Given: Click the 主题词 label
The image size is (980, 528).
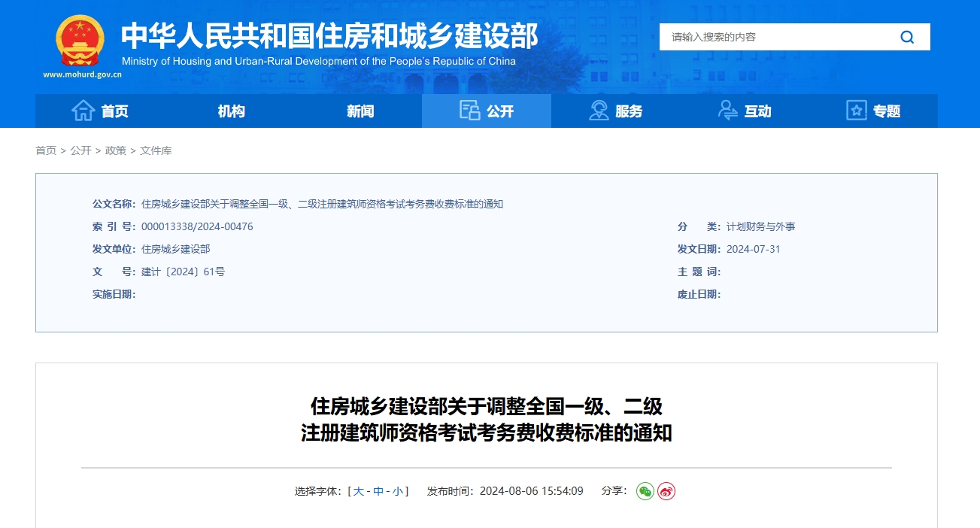Looking at the screenshot, I should 699,272.
